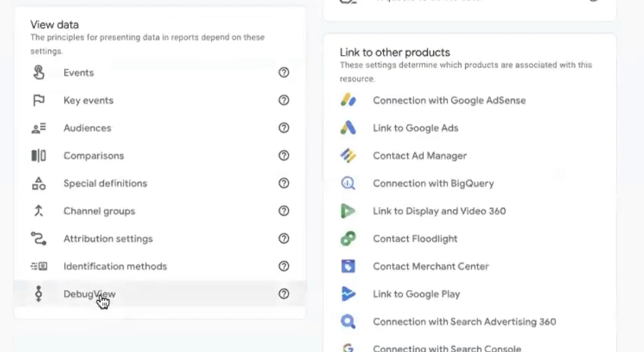The height and width of the screenshot is (352, 644).
Task: Click the Merchant Center logo icon
Action: coord(348,266)
